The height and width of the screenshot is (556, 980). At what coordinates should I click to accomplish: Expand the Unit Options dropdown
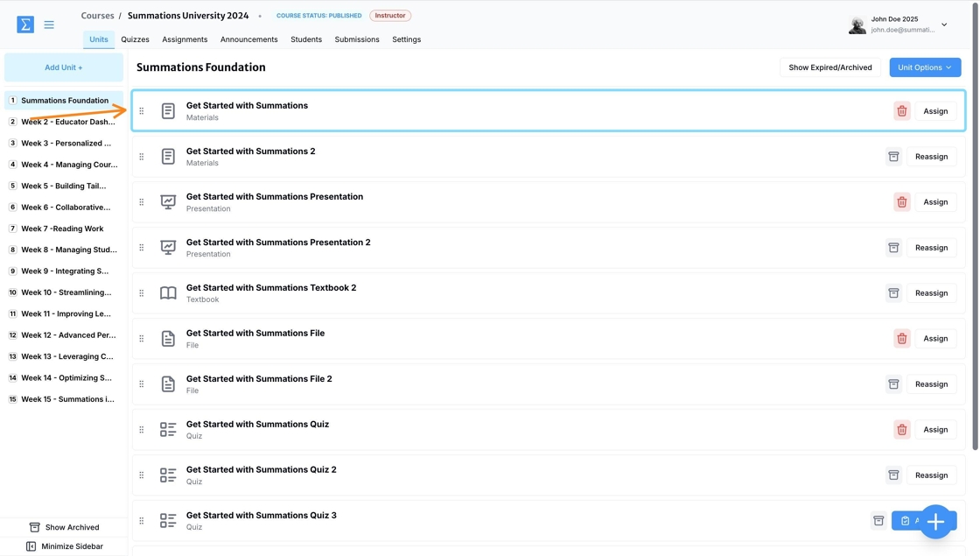(x=924, y=67)
